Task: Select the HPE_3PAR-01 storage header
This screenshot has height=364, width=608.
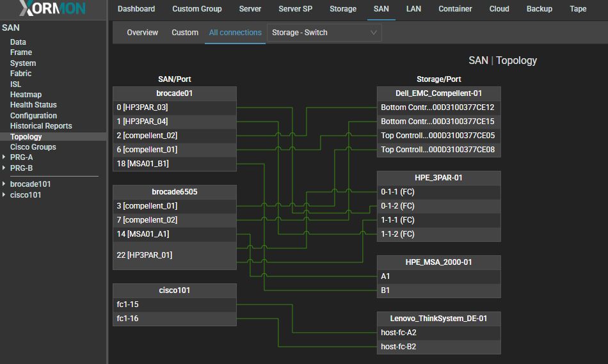Action: tap(438, 177)
